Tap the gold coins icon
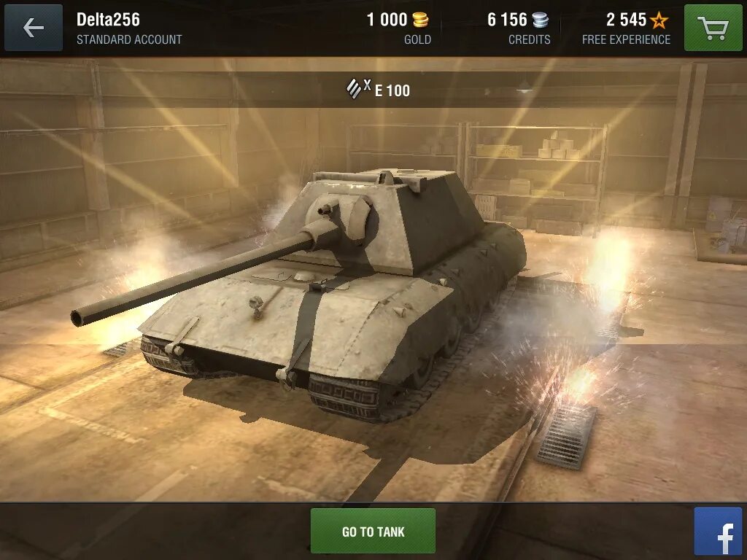The height and width of the screenshot is (560, 747). [x=420, y=20]
